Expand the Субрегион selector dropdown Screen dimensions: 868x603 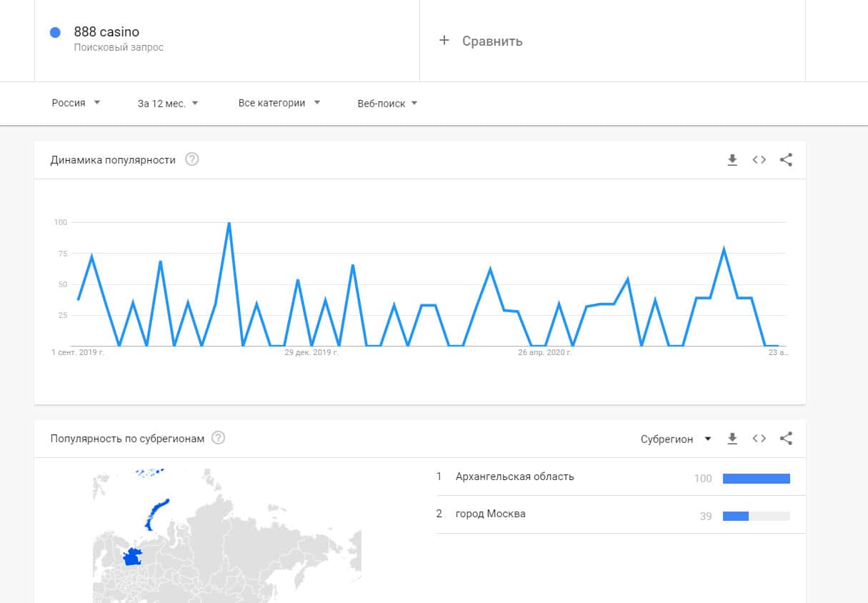[x=676, y=439]
